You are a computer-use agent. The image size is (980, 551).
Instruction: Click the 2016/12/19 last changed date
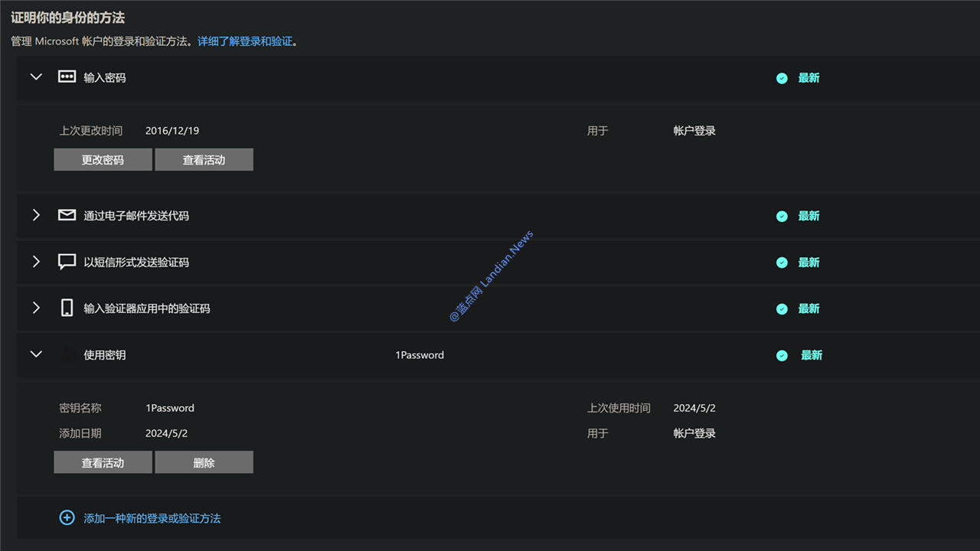[x=172, y=131]
